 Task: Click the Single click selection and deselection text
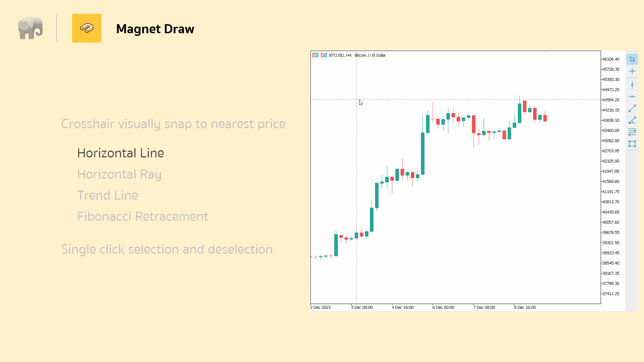coord(167,249)
